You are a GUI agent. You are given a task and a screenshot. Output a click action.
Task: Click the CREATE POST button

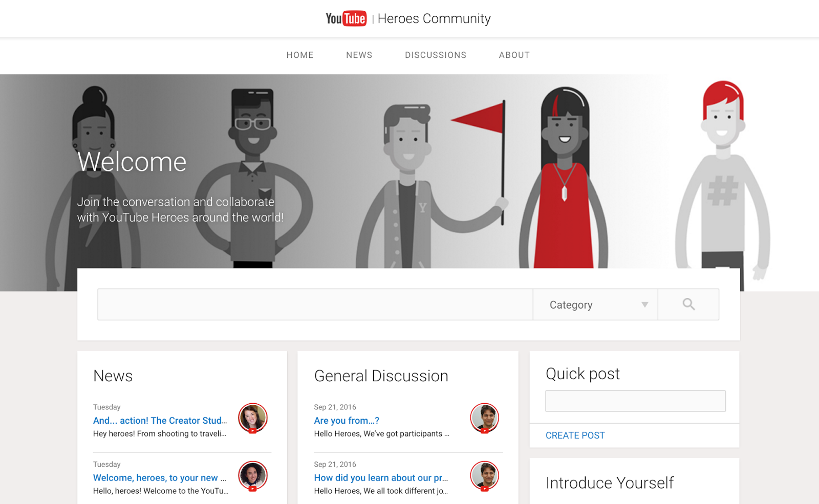575,435
